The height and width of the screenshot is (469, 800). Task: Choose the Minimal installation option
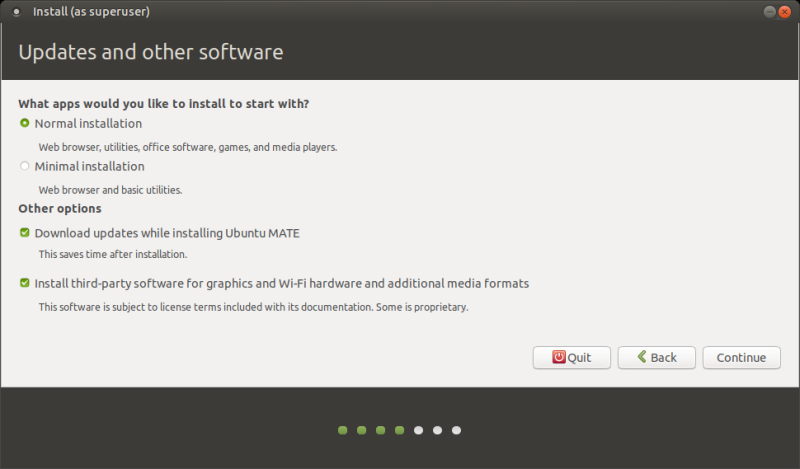click(x=25, y=166)
